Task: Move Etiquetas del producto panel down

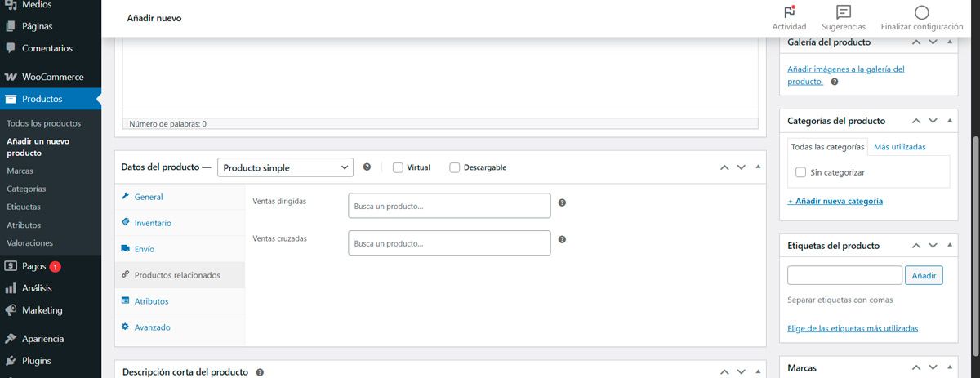Action: point(933,246)
